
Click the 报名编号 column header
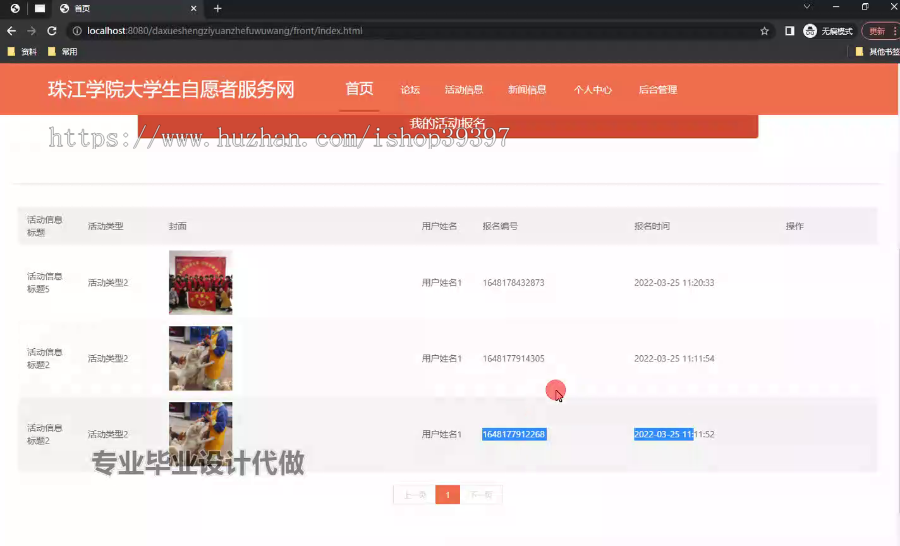[x=500, y=226]
